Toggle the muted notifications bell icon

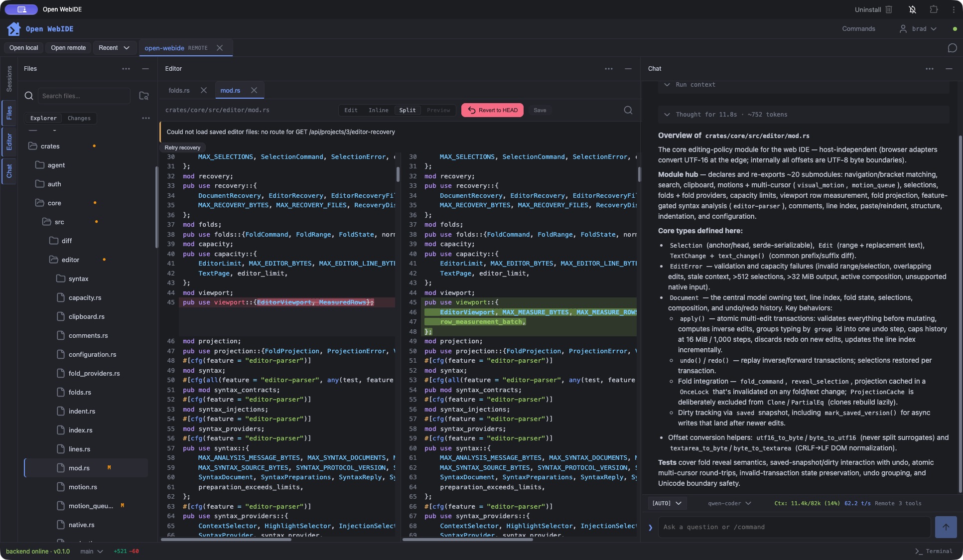[912, 9]
